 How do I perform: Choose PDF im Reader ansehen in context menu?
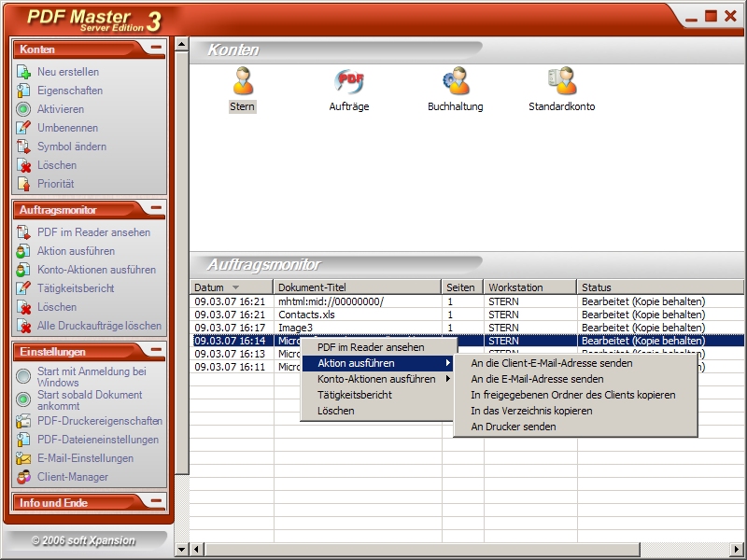[x=377, y=347]
